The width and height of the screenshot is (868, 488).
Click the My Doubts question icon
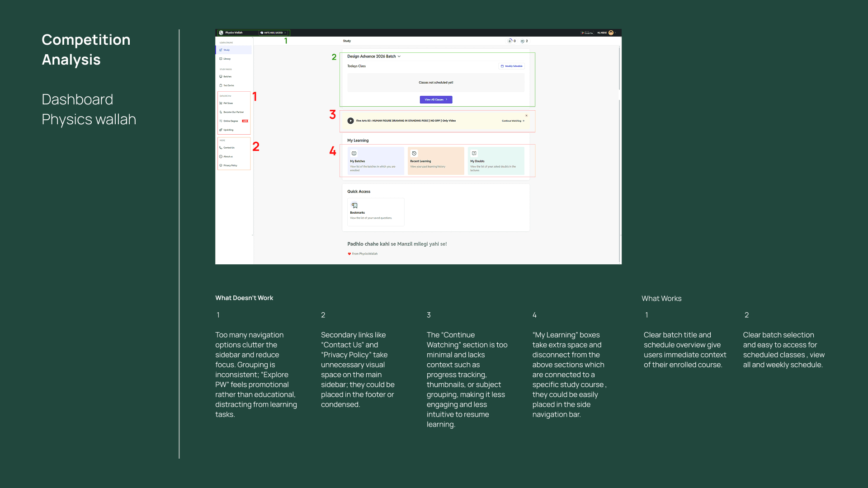(474, 153)
